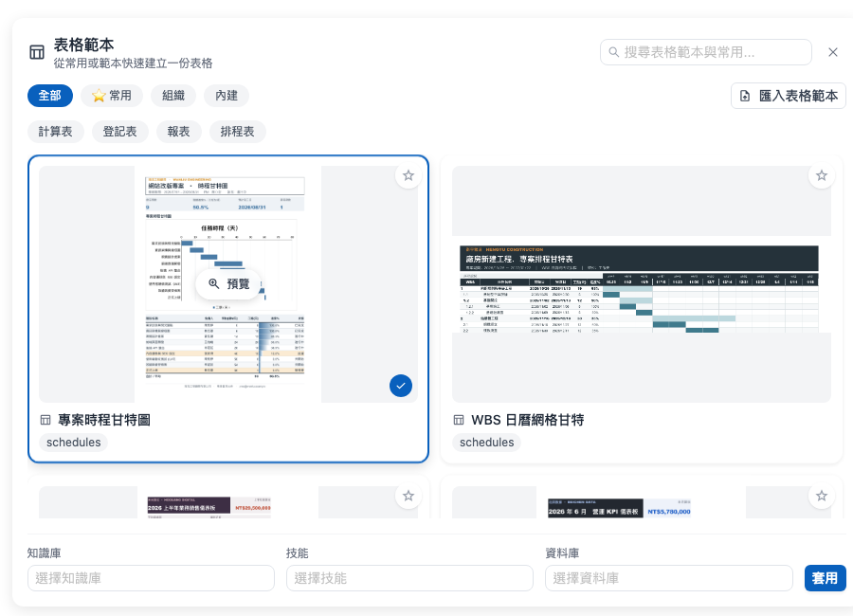The image size is (853, 616).
Task: Favorite the 專案時程甘特圖 template star
Action: coord(408,175)
